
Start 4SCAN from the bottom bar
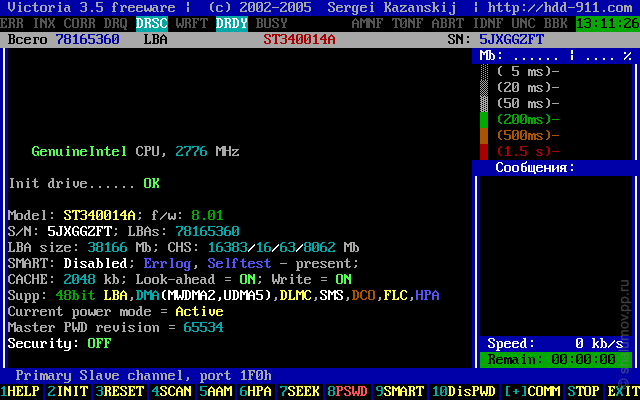[171, 391]
